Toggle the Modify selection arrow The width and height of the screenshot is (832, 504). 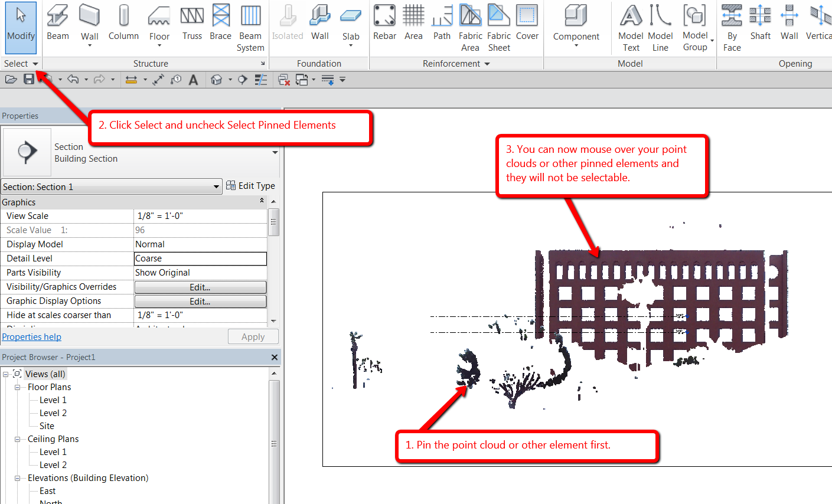pos(21,24)
